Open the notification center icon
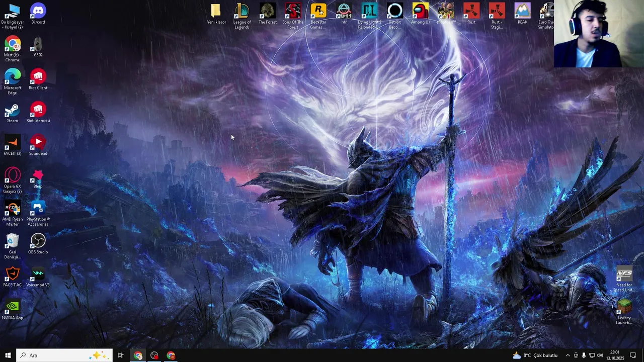 pyautogui.click(x=633, y=355)
